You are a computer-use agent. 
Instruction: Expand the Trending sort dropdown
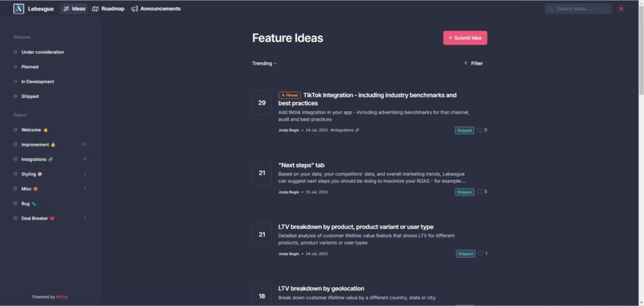coord(265,63)
